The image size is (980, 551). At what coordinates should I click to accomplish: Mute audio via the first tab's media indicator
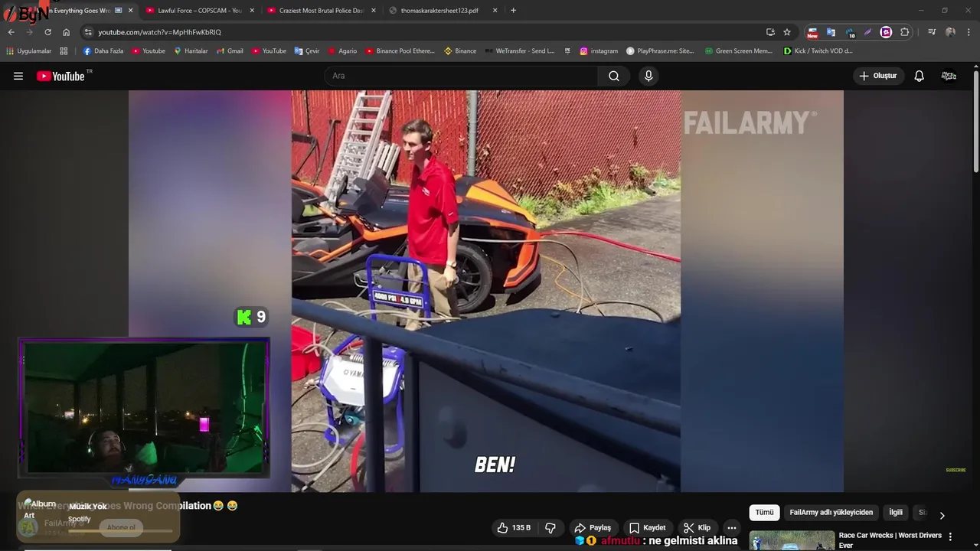(x=118, y=11)
